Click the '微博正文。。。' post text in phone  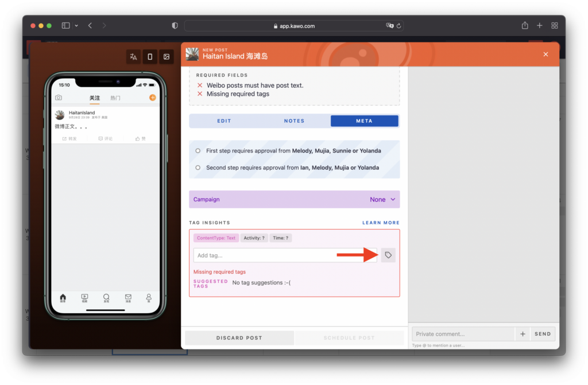click(71, 127)
